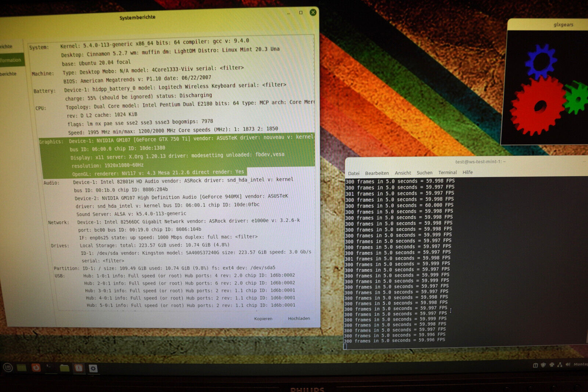Minimize the Systemberichte window
This screenshot has height=392, width=588.
click(288, 13)
